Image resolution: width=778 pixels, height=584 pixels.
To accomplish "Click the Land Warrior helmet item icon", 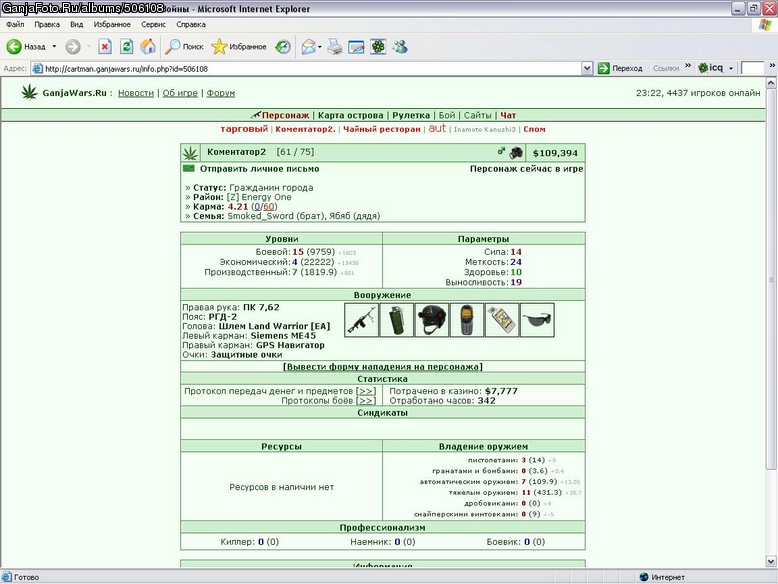I will tap(432, 320).
